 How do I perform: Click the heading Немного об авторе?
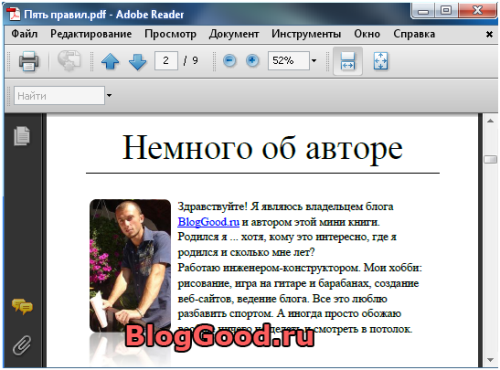(x=263, y=148)
